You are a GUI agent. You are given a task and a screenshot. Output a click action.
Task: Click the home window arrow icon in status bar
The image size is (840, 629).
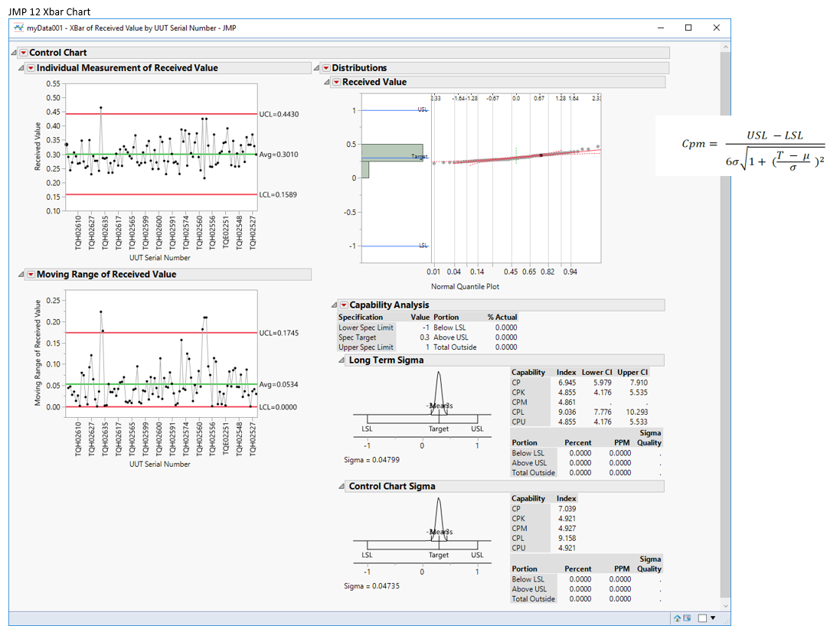678,618
